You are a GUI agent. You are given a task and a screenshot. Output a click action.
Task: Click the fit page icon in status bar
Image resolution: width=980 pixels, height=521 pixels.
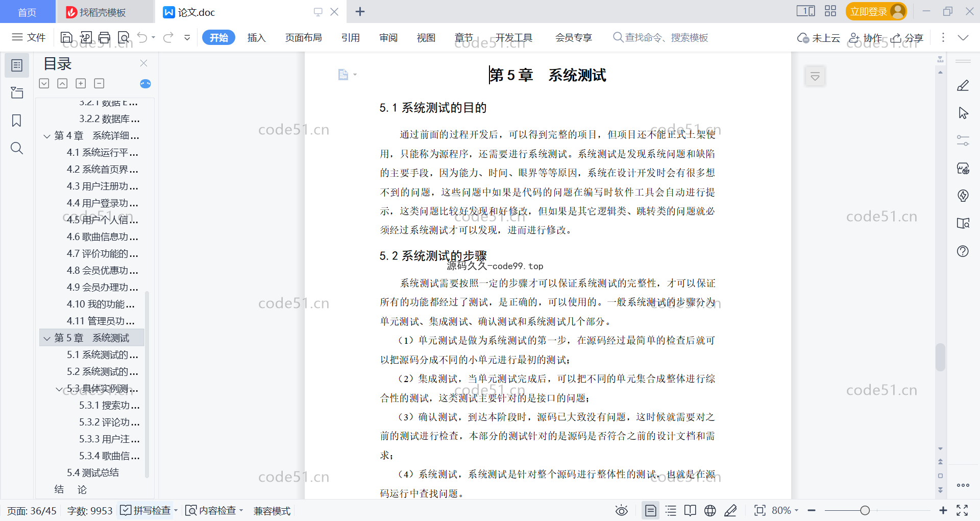[760, 510]
